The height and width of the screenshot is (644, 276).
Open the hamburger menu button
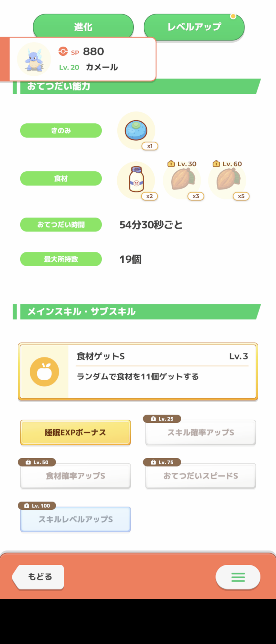coord(238,577)
